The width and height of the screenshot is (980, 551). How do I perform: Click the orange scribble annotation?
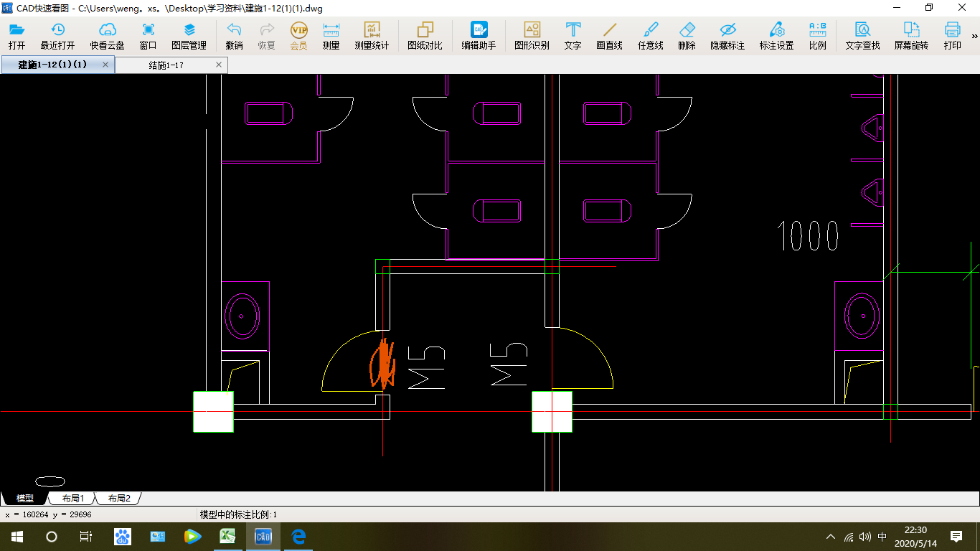[x=382, y=363]
